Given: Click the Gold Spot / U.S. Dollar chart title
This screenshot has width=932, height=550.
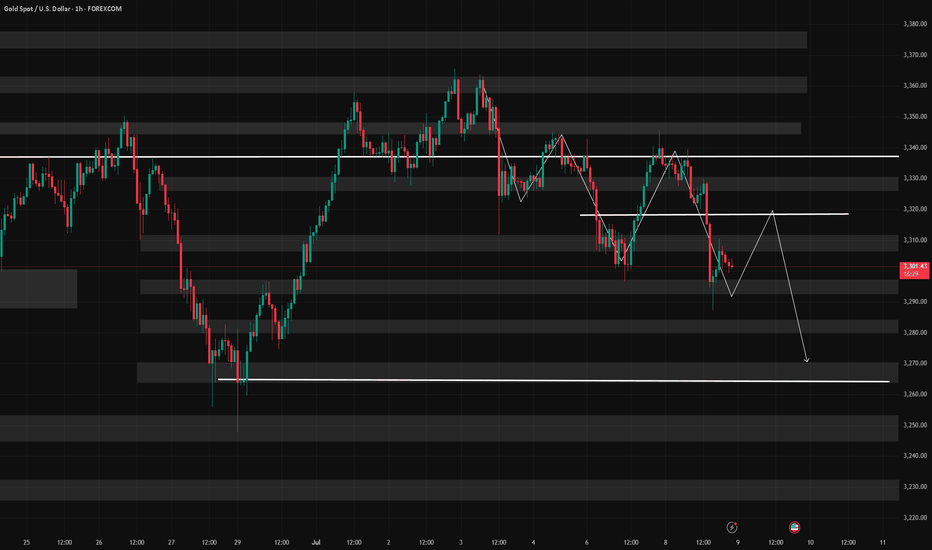Looking at the screenshot, I should 62,9.
